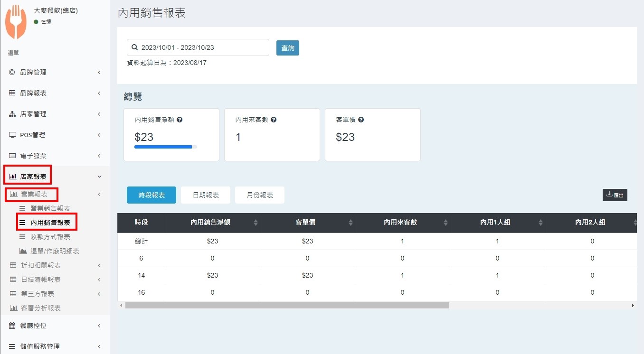Screen dimensions: 644x354
Task: Click help icon beside 內用來客數
Action: pyautogui.click(x=274, y=120)
